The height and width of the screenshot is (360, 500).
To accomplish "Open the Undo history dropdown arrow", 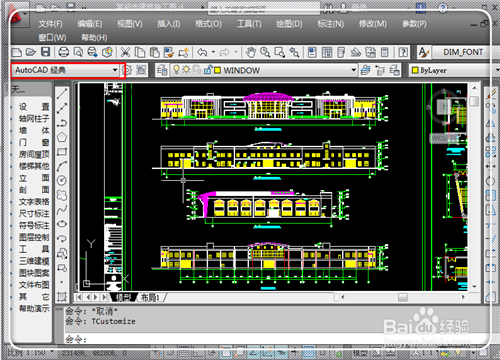I will point(213,52).
